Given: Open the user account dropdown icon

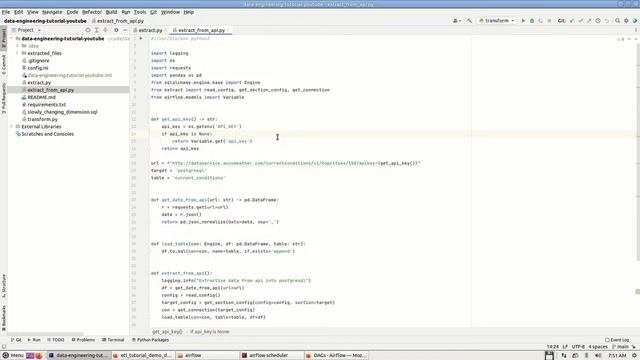Looking at the screenshot, I should (x=457, y=20).
